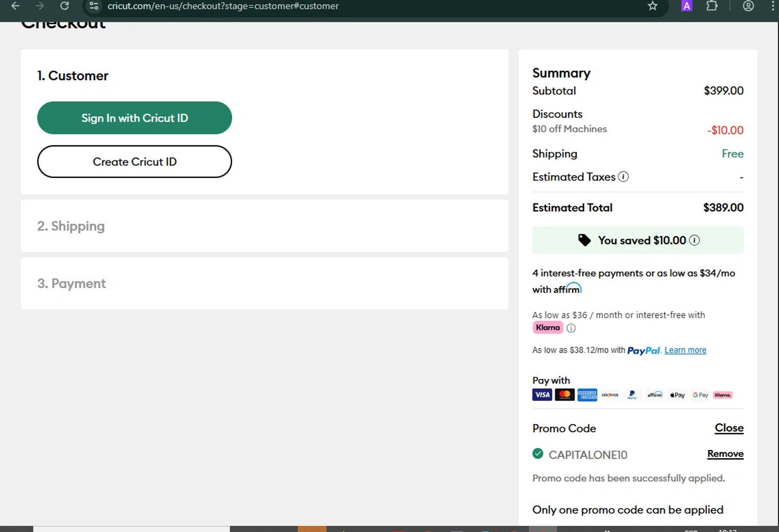The width and height of the screenshot is (779, 532).
Task: Click the -$10.00 discount amount
Action: pyautogui.click(x=726, y=130)
